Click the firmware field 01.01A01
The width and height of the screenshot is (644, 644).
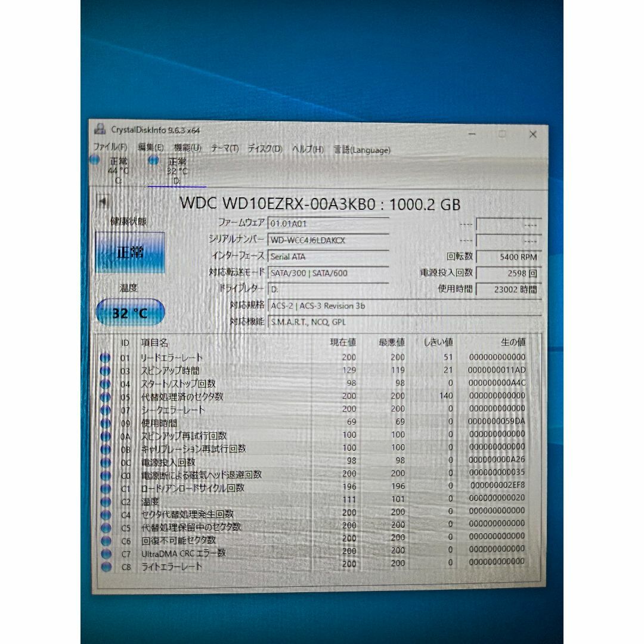(328, 224)
